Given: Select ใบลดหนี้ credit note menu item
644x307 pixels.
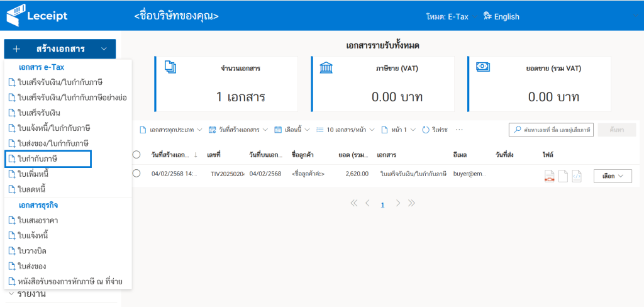Looking at the screenshot, I should click(x=68, y=189).
